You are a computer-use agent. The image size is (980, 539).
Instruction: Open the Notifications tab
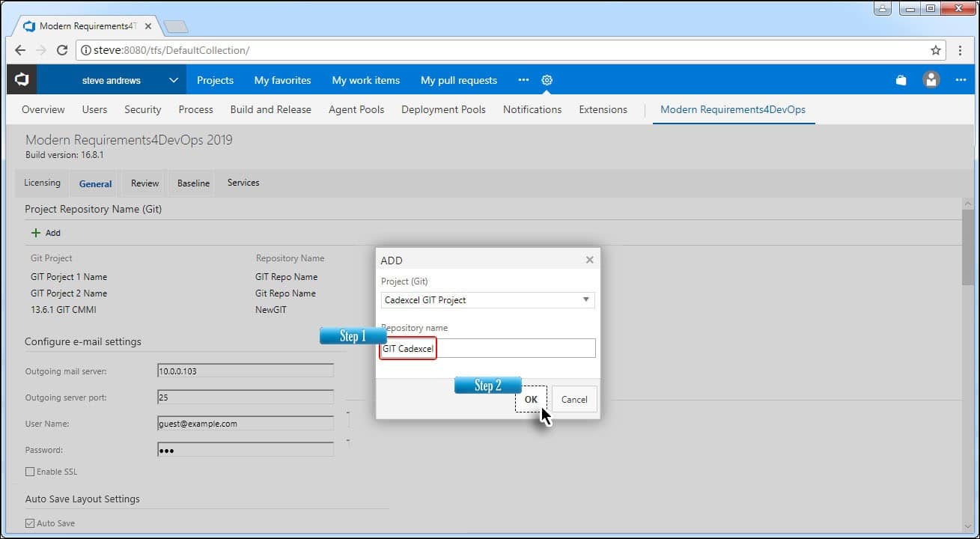click(532, 109)
